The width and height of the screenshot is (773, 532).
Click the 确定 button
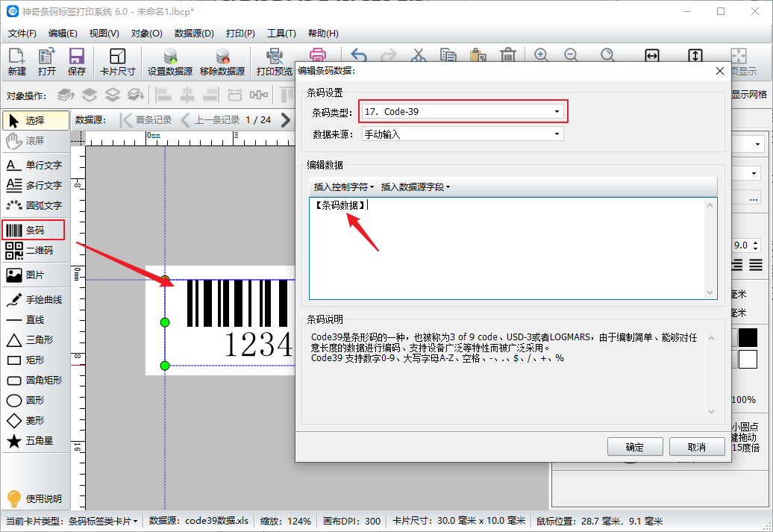point(634,447)
